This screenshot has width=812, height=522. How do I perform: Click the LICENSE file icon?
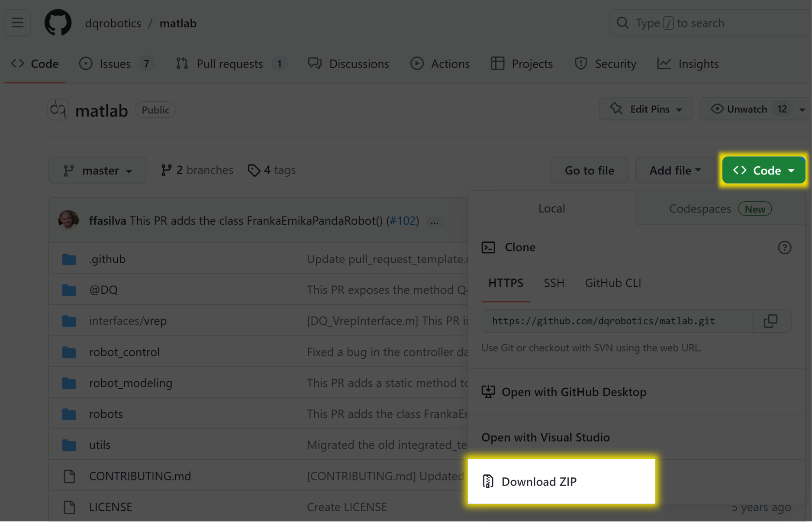coord(69,507)
